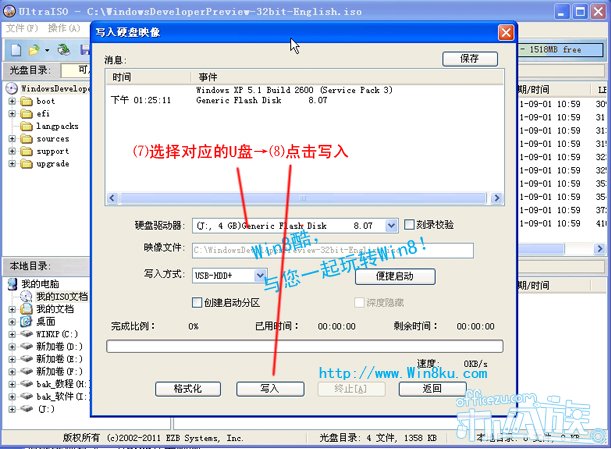Click UltraISO title bar application icon
Screen dimensions: 611x449
(x=9, y=11)
